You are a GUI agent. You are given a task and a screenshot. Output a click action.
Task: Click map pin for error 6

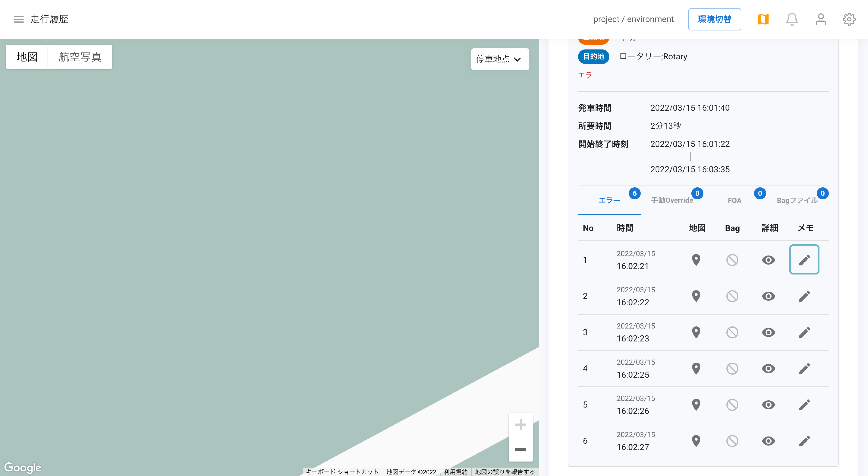click(696, 441)
